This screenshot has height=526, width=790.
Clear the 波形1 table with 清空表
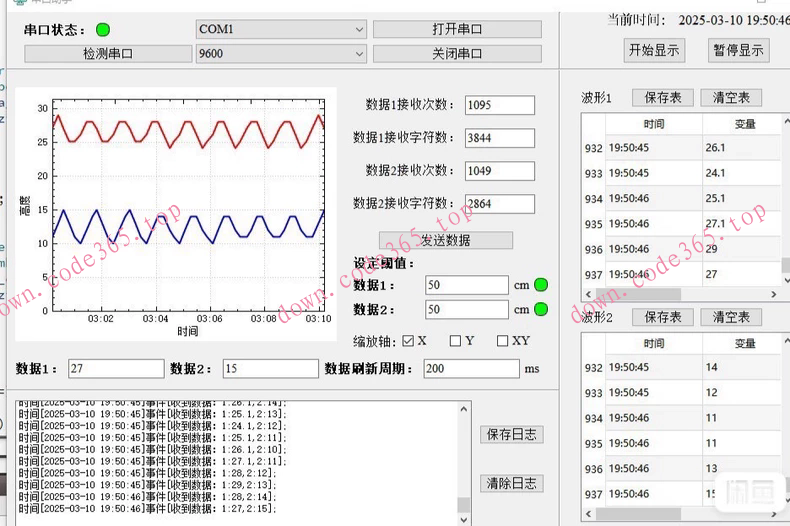point(731,98)
